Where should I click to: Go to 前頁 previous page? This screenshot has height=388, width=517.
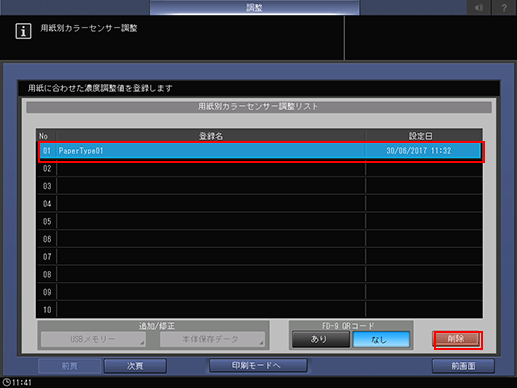tap(69, 366)
